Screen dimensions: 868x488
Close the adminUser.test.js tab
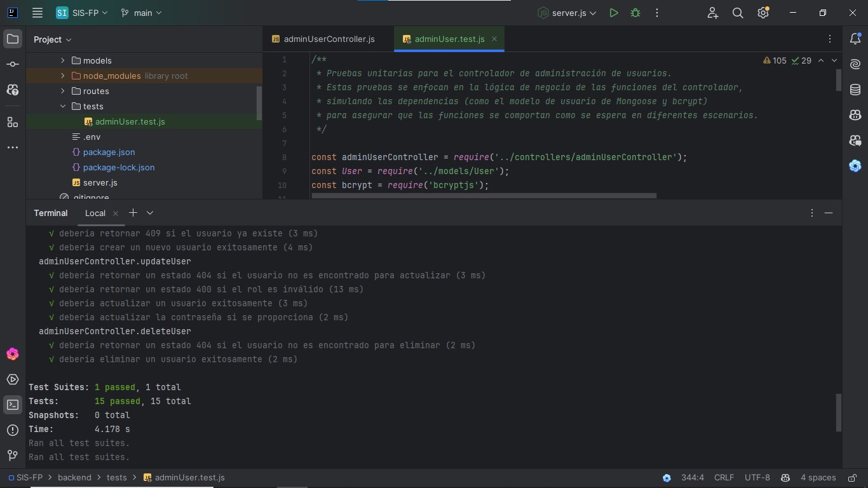point(494,39)
